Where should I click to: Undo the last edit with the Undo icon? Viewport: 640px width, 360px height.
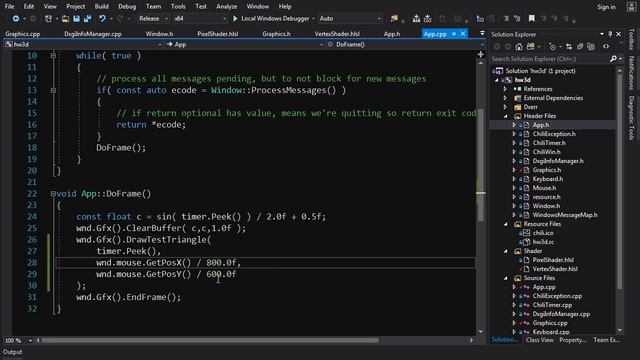(102, 19)
